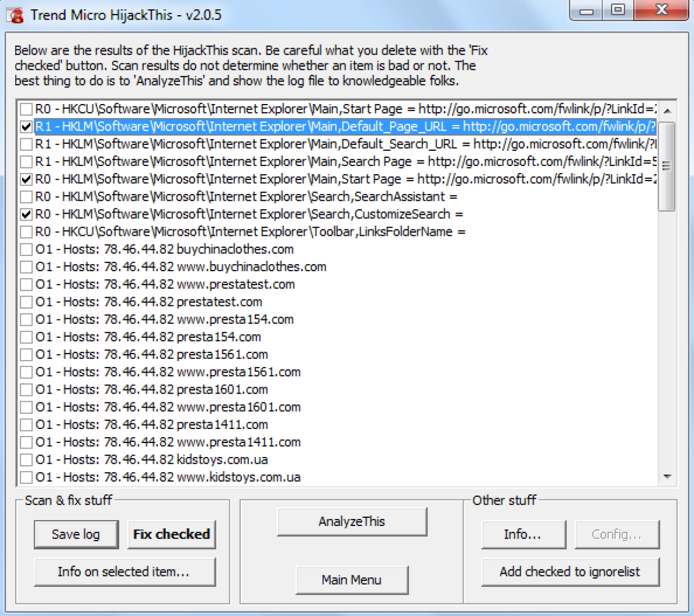Tick checkbox for presta1601.com hosts entry
Screen dimensions: 694x616
26,390
